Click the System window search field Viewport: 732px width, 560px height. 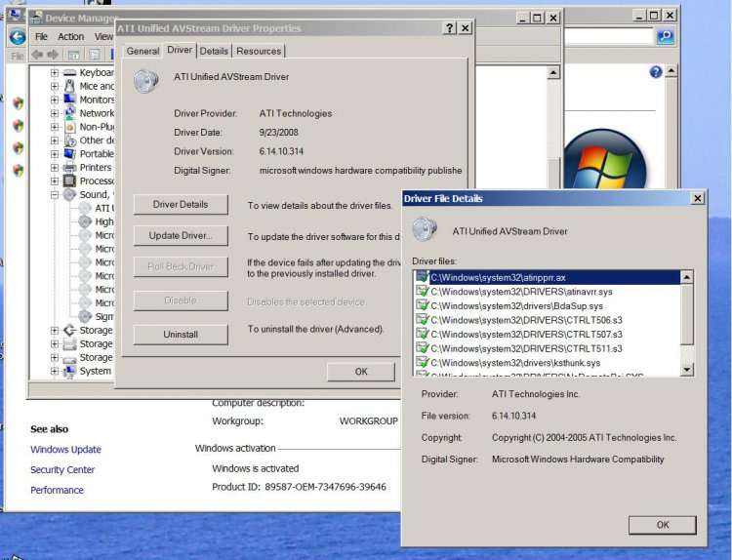coord(609,36)
